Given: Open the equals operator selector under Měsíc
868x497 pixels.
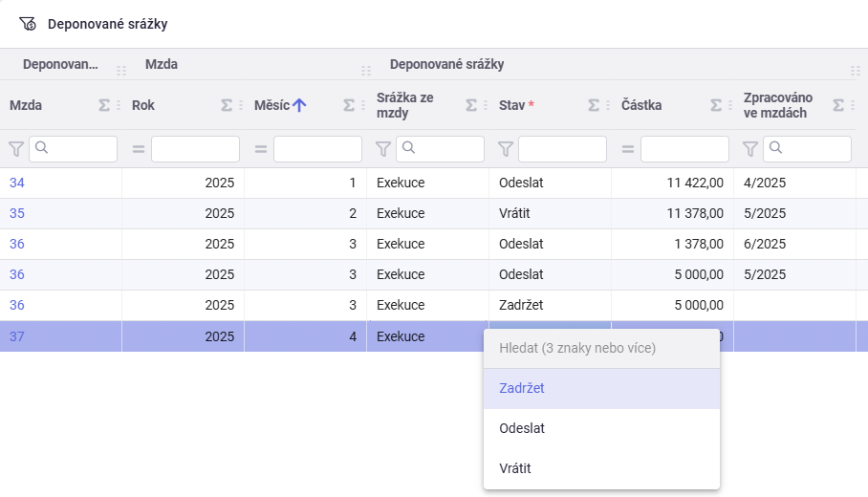Looking at the screenshot, I should (x=260, y=149).
